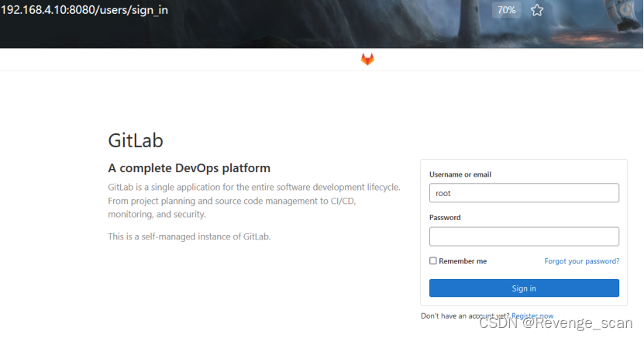Click the self-managed instance notice text
The image size is (644, 338).
click(189, 236)
